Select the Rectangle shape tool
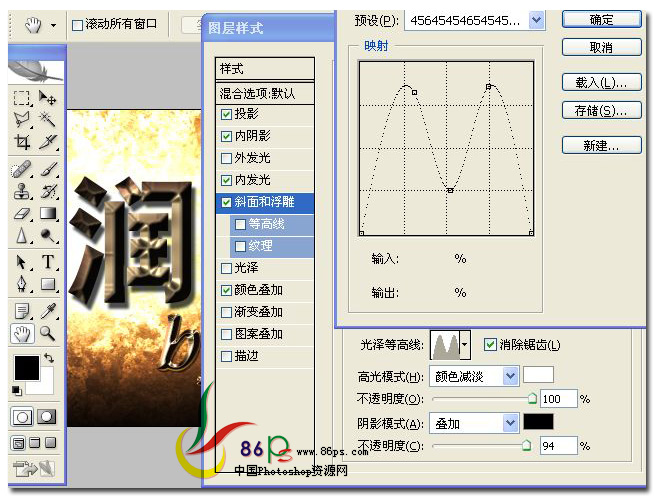This screenshot has width=660, height=500. pyautogui.click(x=48, y=284)
